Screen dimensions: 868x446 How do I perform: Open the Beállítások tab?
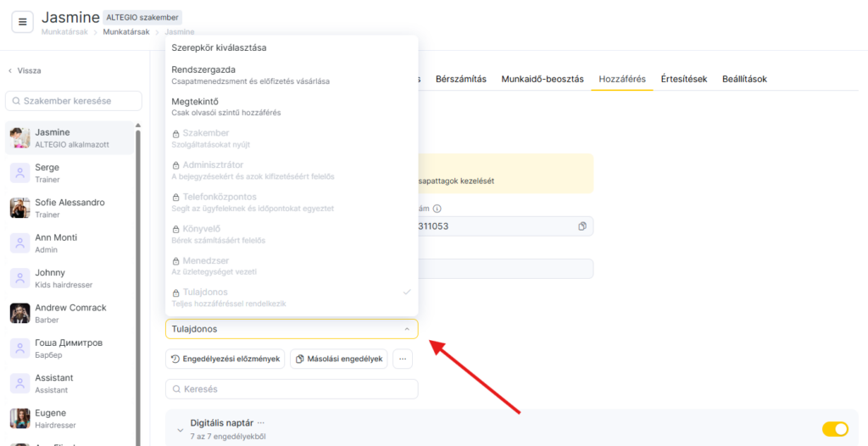[x=744, y=79]
